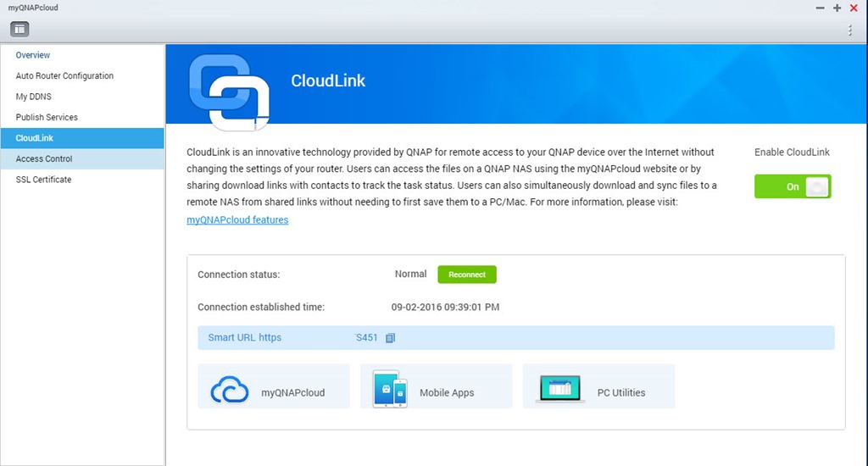Open the PC Utilities tile label
The height and width of the screenshot is (466, 868).
click(x=621, y=392)
